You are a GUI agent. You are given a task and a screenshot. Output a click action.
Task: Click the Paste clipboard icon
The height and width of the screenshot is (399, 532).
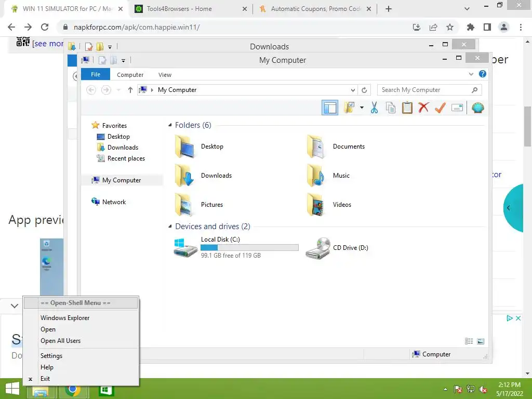[407, 108]
